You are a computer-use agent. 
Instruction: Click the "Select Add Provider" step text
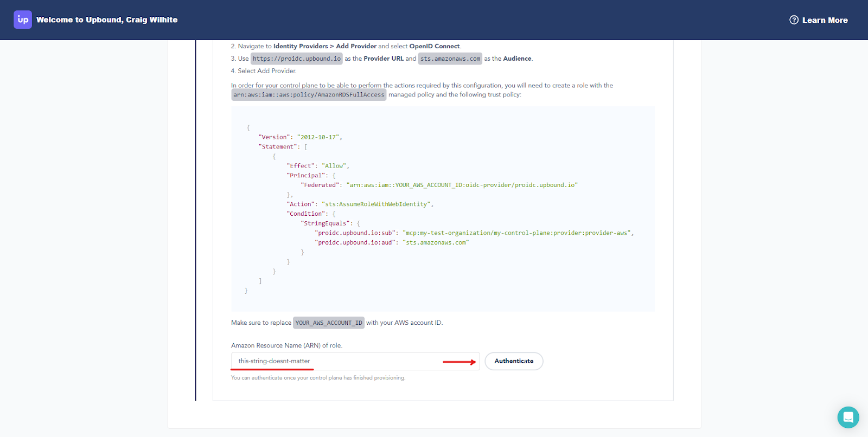pos(264,71)
